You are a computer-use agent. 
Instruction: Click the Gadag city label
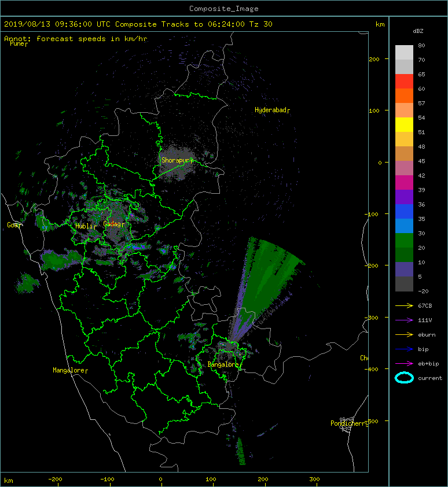112,224
